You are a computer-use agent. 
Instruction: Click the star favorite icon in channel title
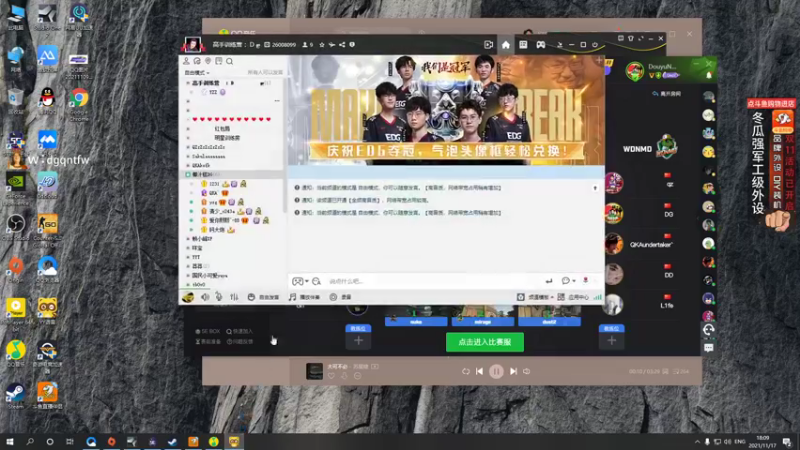[322, 45]
